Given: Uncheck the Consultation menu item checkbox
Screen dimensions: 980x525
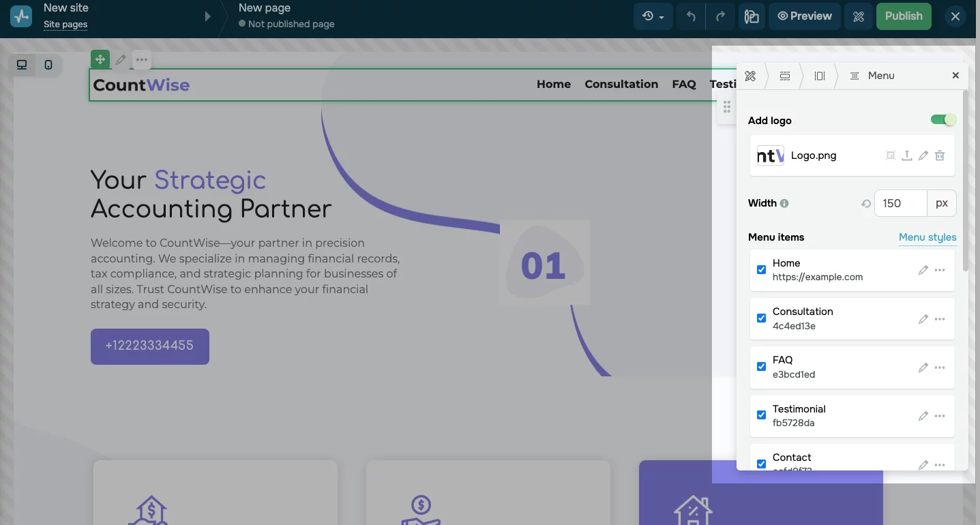Looking at the screenshot, I should (x=762, y=318).
